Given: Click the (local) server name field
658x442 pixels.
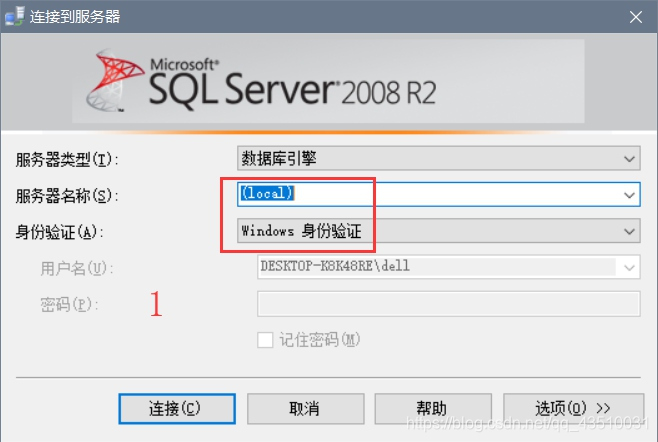Looking at the screenshot, I should (x=439, y=194).
